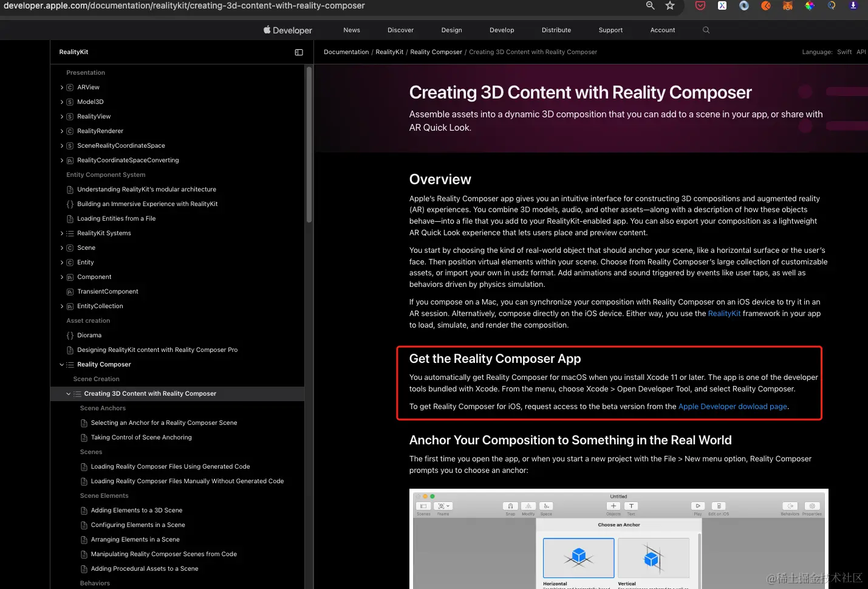Image resolution: width=868 pixels, height=589 pixels.
Task: Click the sidebar vertical scrollbar
Action: 309,145
